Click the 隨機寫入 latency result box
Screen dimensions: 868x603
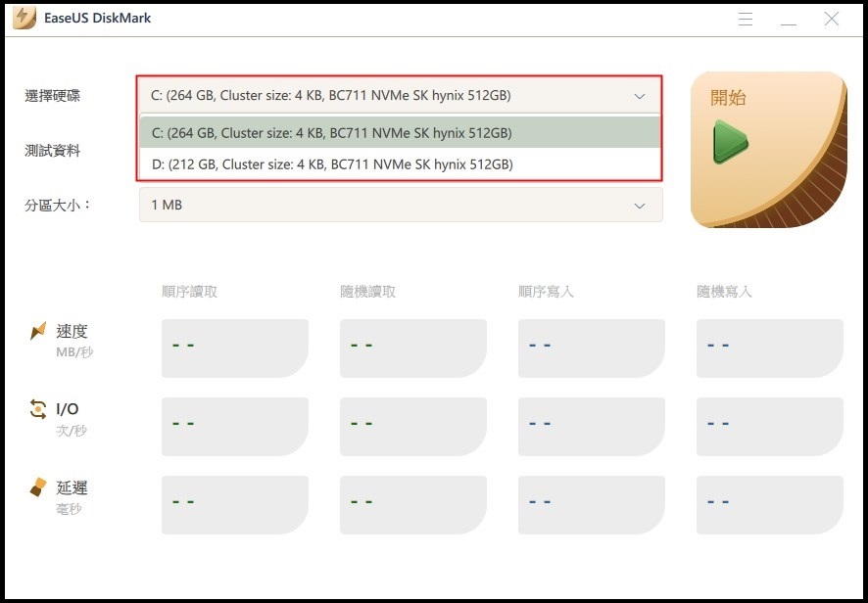(769, 504)
